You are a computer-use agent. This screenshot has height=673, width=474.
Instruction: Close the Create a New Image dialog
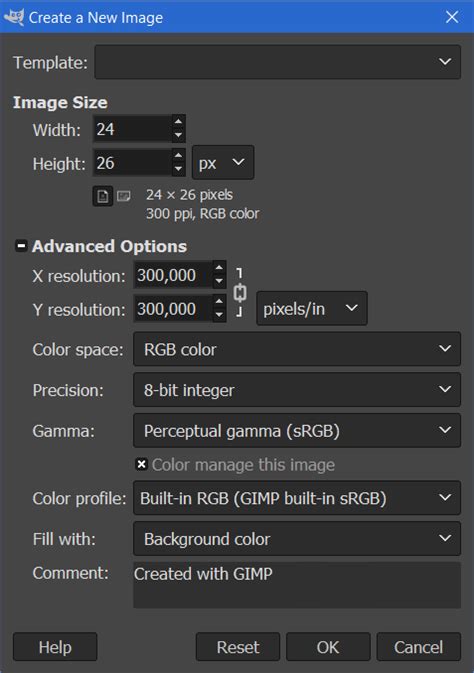(452, 17)
